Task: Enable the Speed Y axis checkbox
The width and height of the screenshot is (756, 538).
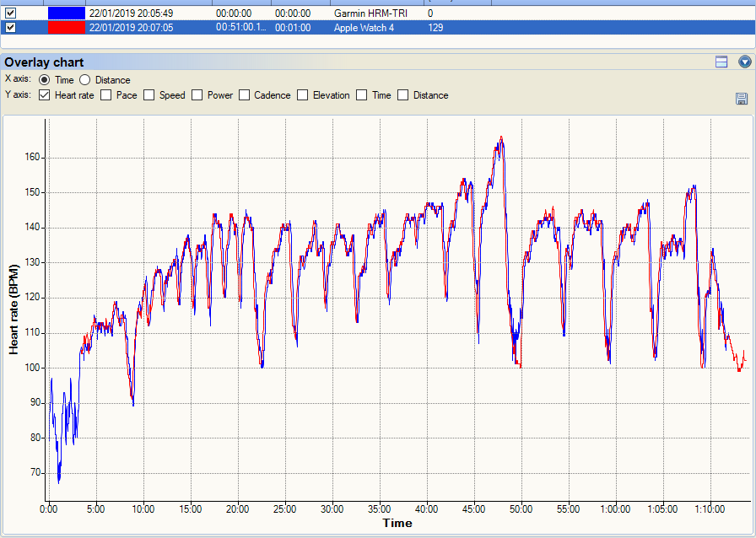Action: point(149,95)
